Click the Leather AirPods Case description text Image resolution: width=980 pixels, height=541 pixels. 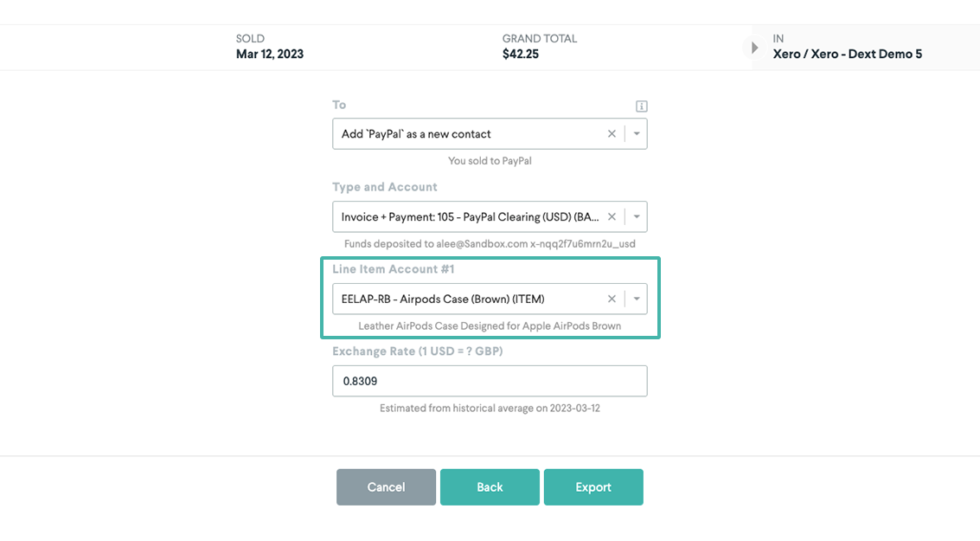(490, 326)
